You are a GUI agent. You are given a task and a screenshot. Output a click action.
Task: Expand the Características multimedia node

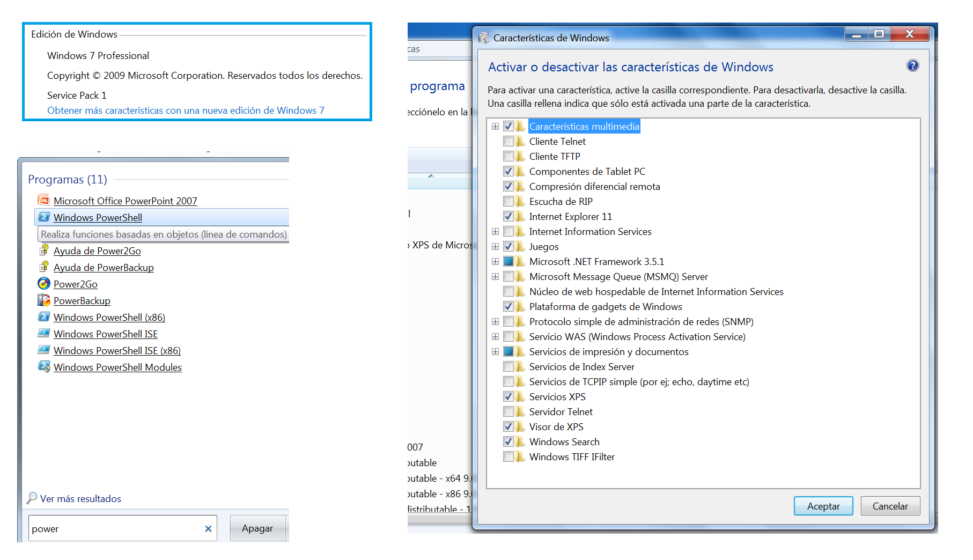click(x=495, y=126)
